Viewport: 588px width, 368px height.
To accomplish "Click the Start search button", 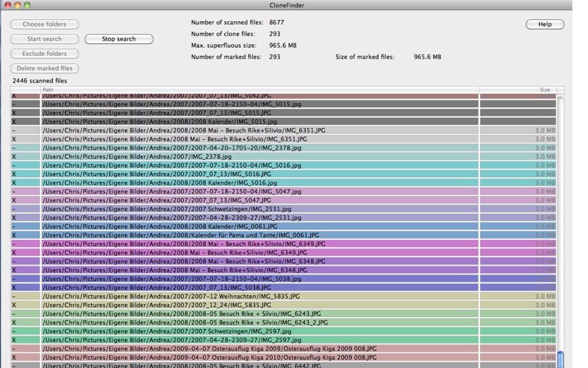I will click(44, 39).
